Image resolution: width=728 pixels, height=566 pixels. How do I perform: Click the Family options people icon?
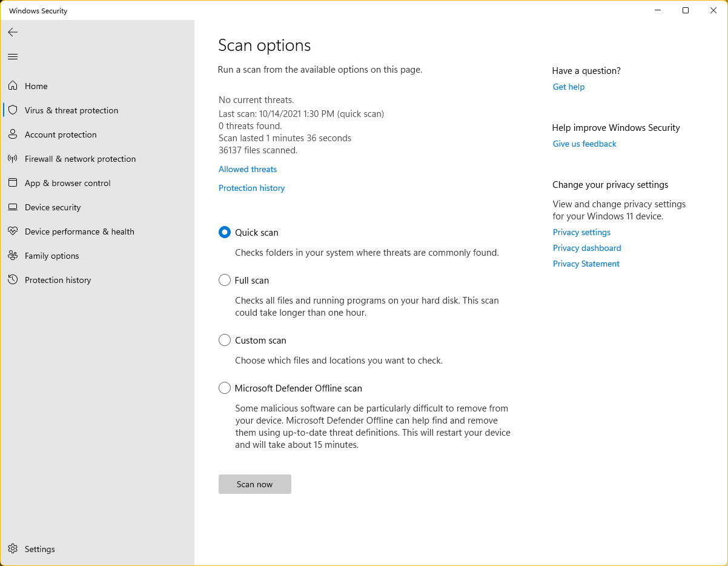[13, 256]
